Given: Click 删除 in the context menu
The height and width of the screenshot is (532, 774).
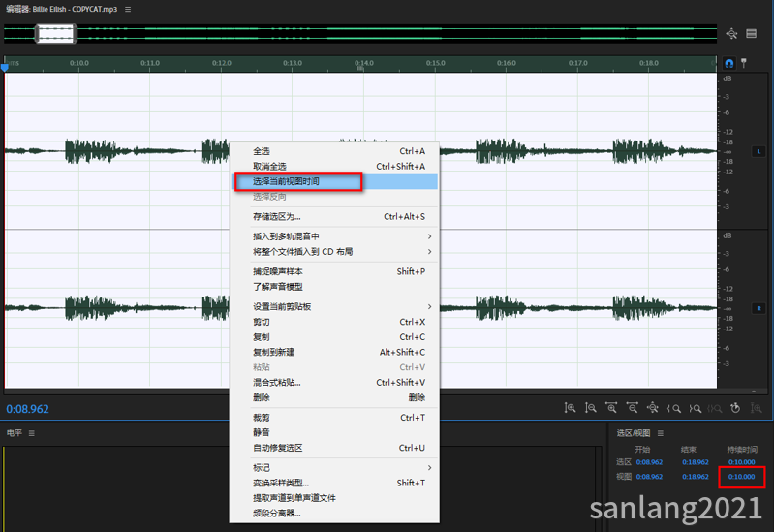Looking at the screenshot, I should coord(334,397).
